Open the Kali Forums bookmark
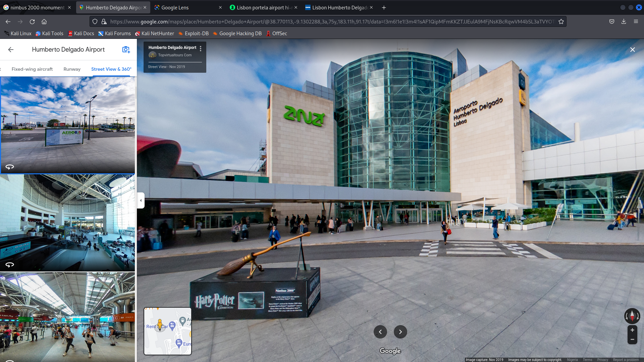The image size is (644, 362). pyautogui.click(x=114, y=34)
